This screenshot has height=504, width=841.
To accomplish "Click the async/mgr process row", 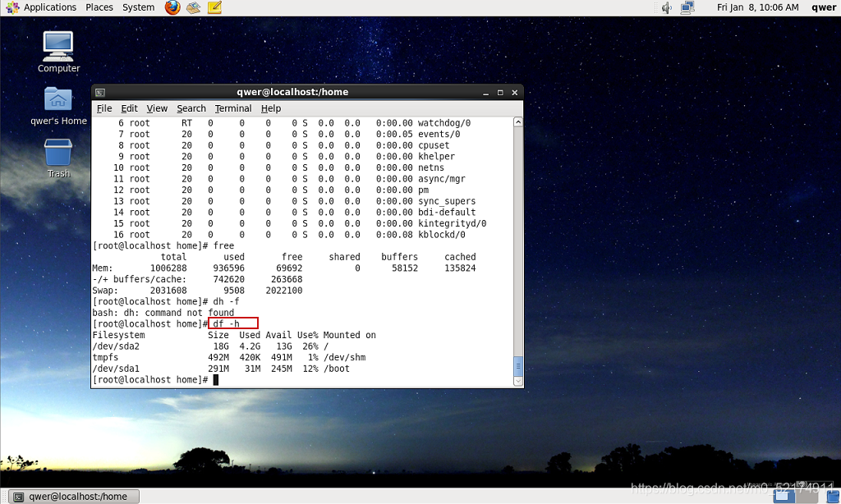I will (289, 179).
